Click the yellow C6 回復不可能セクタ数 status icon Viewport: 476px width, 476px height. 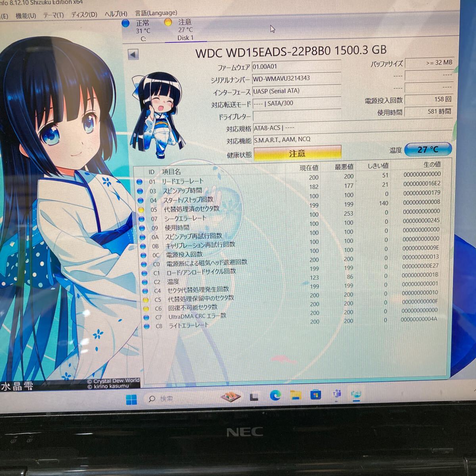point(146,309)
